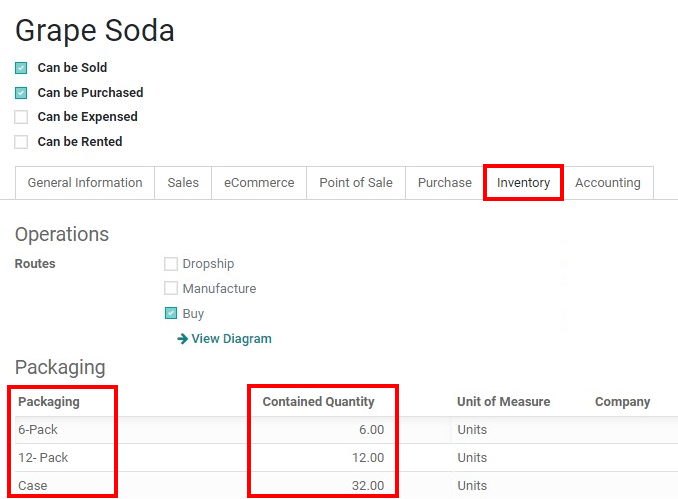This screenshot has width=678, height=499.
Task: Open the Purchase tab
Action: click(x=445, y=183)
